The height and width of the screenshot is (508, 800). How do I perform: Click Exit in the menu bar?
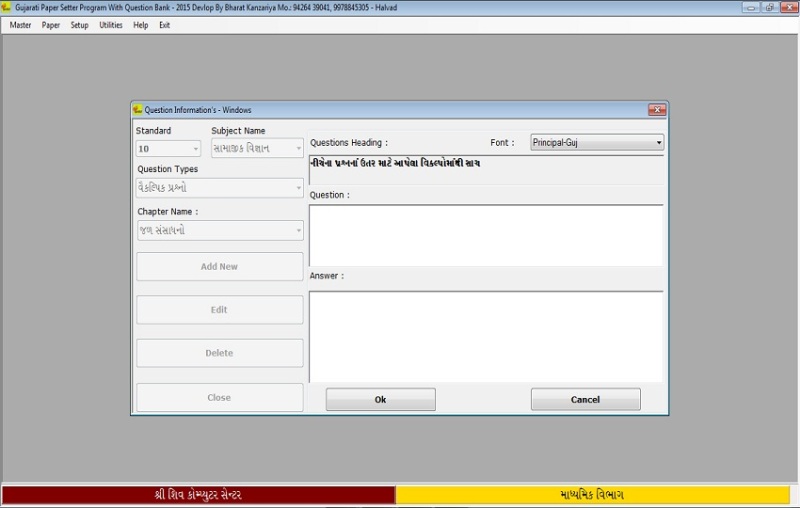pyautogui.click(x=164, y=25)
